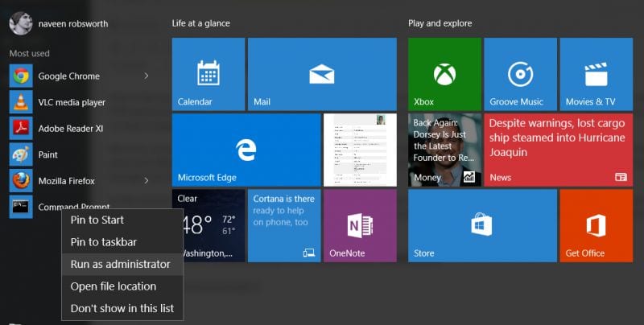This screenshot has height=325, width=644.
Task: Open the Cortana live tile
Action: (283, 225)
